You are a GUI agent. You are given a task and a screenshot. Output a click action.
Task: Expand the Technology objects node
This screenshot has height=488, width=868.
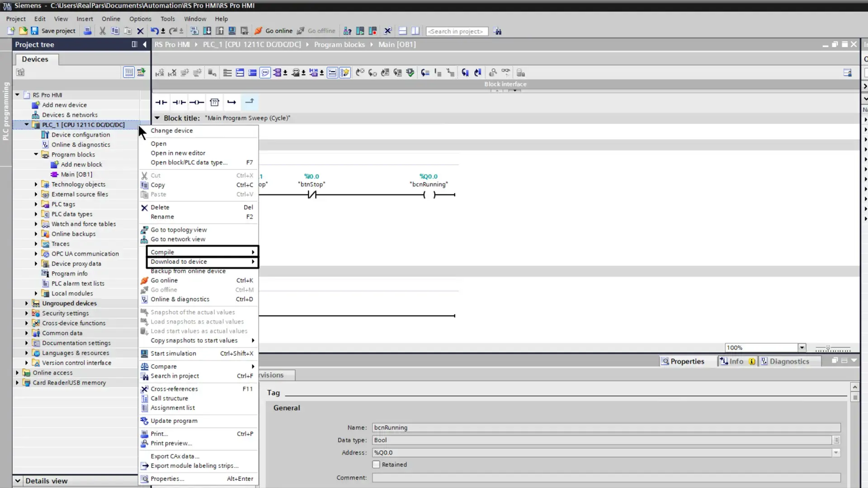[36, 184]
